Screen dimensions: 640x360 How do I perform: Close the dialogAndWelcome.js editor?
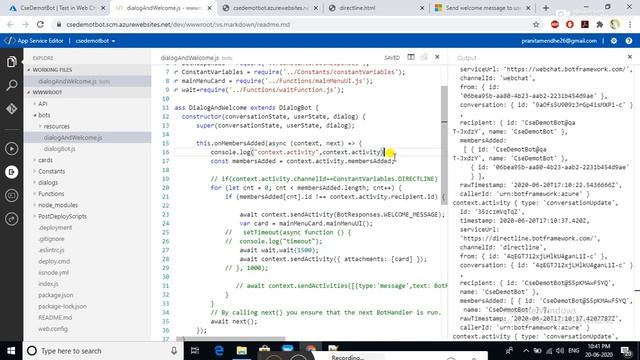(x=437, y=57)
